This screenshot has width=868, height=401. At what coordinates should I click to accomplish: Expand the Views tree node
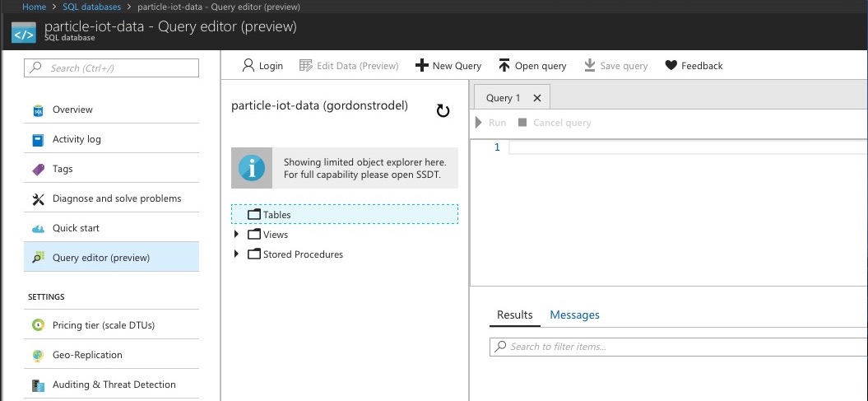coord(236,235)
